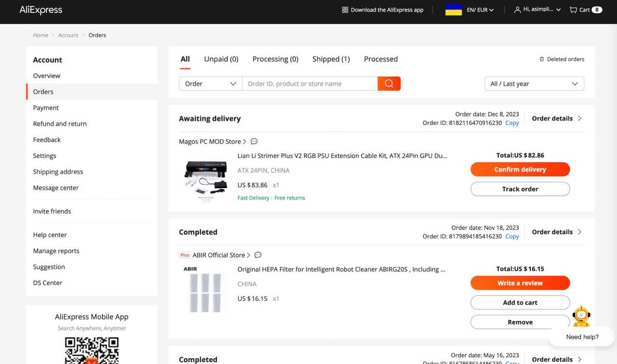617x364 pixels.
Task: Switch to the Unpaid (0) tab
Action: (x=221, y=59)
